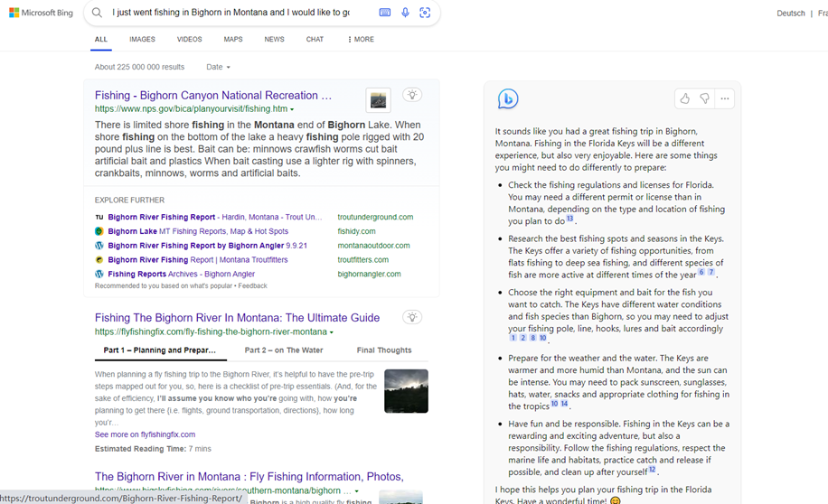828x504 pixels.
Task: Click citation 8 in chat answer
Action: click(x=532, y=338)
